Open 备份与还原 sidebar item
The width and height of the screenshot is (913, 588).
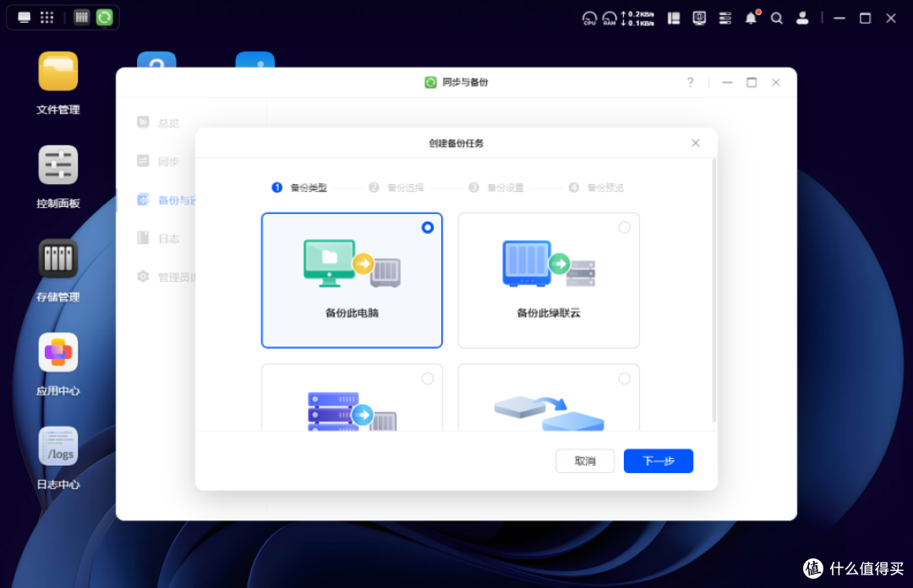167,200
